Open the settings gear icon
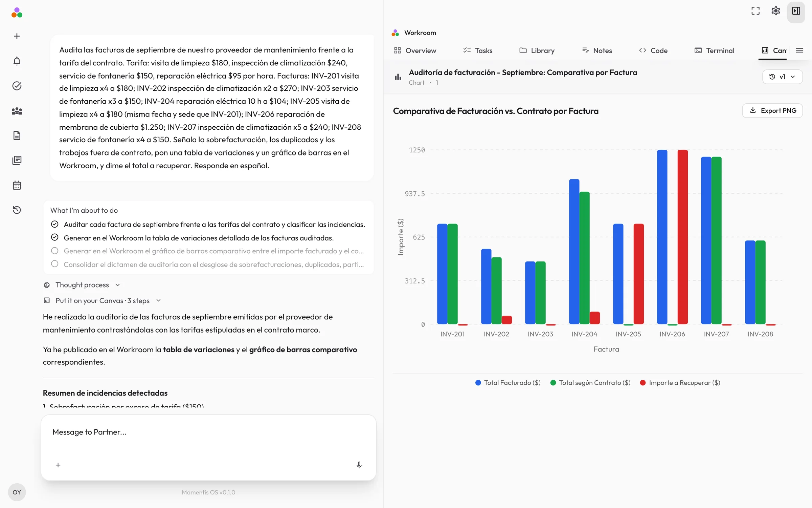Image resolution: width=812 pixels, height=508 pixels. pos(775,11)
